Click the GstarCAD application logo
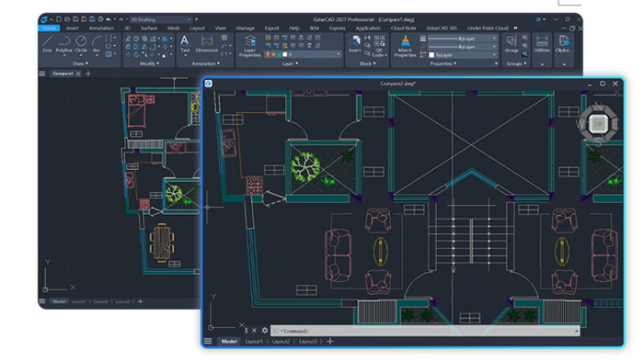This screenshot has height=362, width=644. pos(44,19)
